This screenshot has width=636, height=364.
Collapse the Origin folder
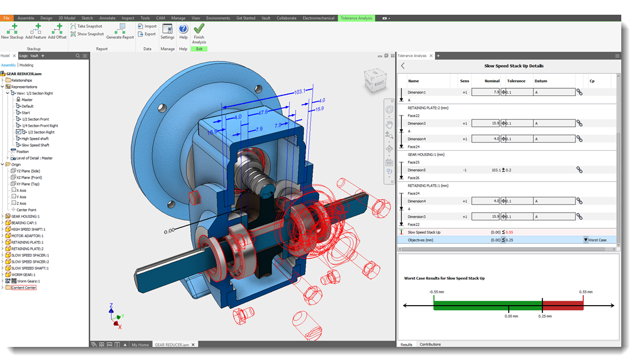click(3, 165)
